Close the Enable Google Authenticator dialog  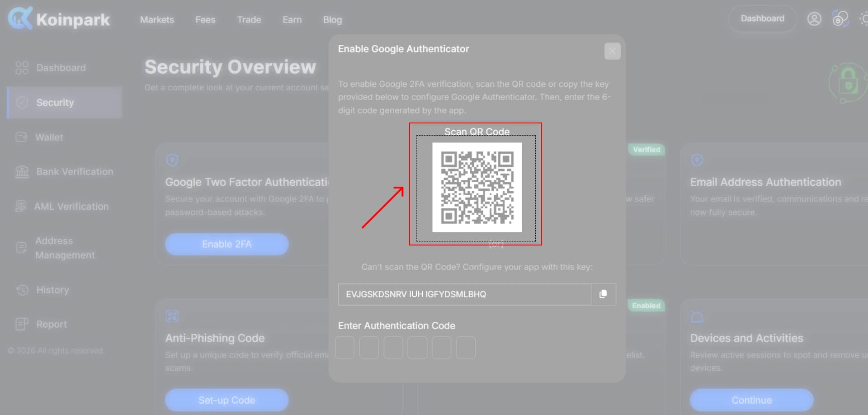[x=612, y=51]
